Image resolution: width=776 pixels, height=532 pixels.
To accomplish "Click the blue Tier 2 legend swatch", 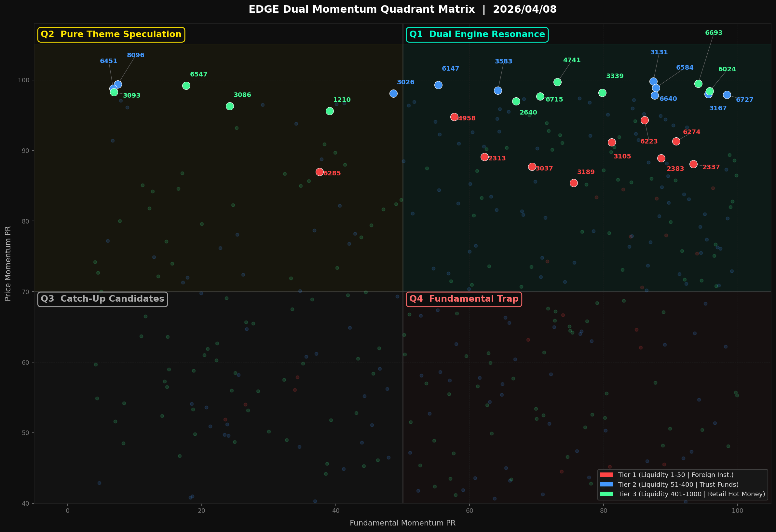I will tap(606, 484).
